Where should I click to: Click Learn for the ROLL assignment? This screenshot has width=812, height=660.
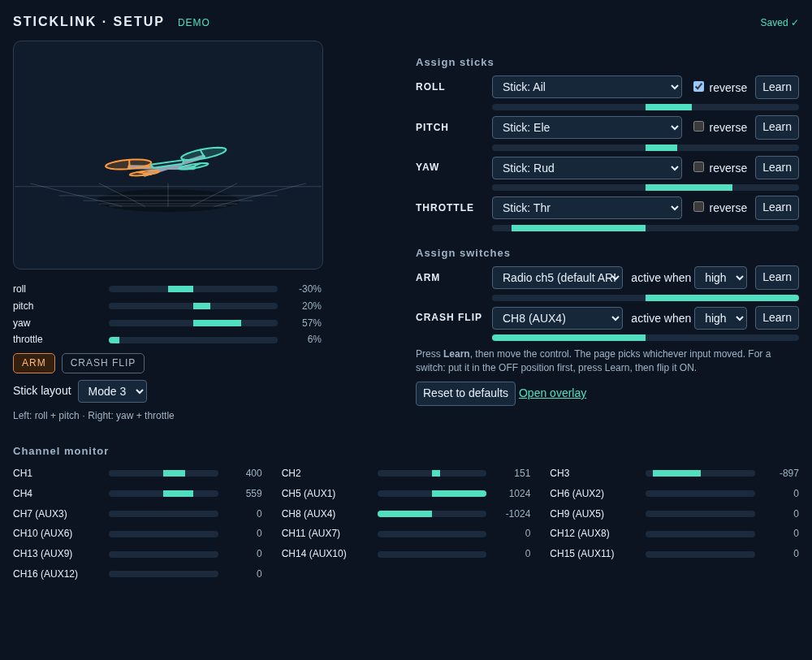click(x=777, y=87)
